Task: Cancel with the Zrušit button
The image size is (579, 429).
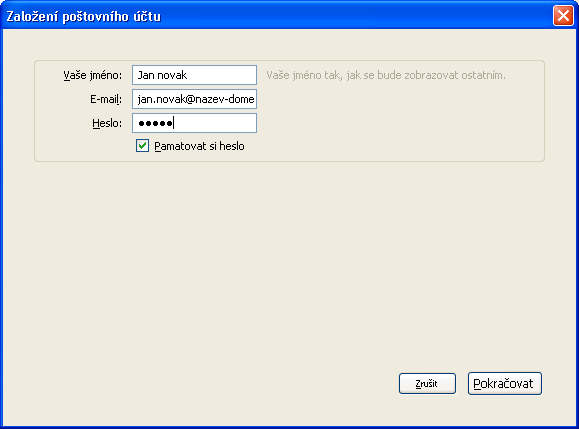Action: (x=427, y=384)
